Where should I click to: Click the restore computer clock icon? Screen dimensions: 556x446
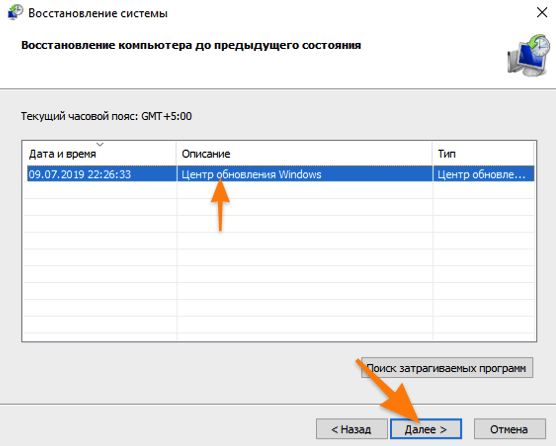pos(529,55)
